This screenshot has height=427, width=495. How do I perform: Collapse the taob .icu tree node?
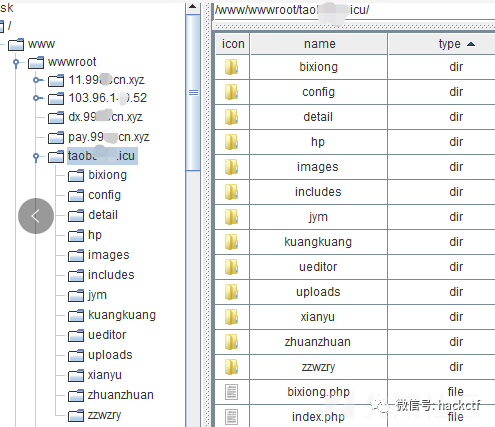tap(36, 156)
